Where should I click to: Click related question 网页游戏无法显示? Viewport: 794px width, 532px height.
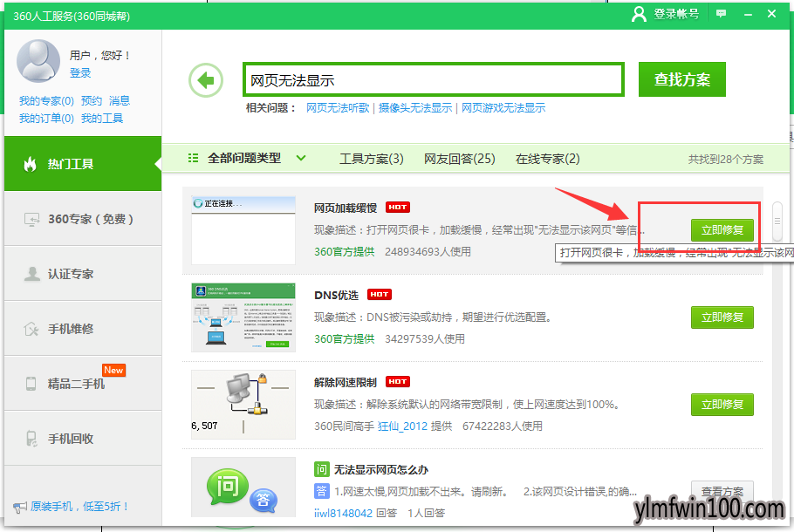pos(503,108)
